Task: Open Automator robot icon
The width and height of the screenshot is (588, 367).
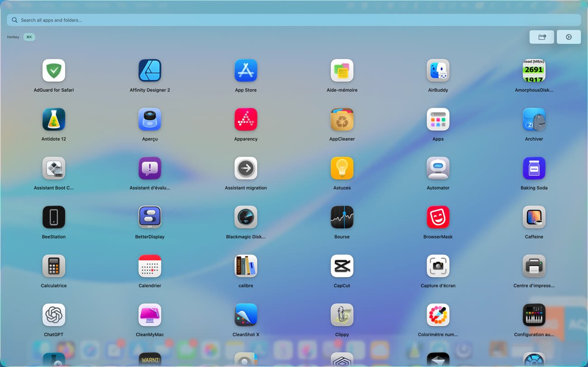Action: click(x=438, y=168)
